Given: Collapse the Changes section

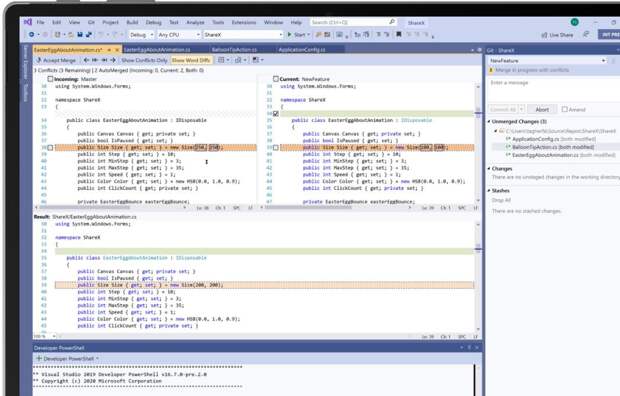Looking at the screenshot, I should [x=489, y=169].
